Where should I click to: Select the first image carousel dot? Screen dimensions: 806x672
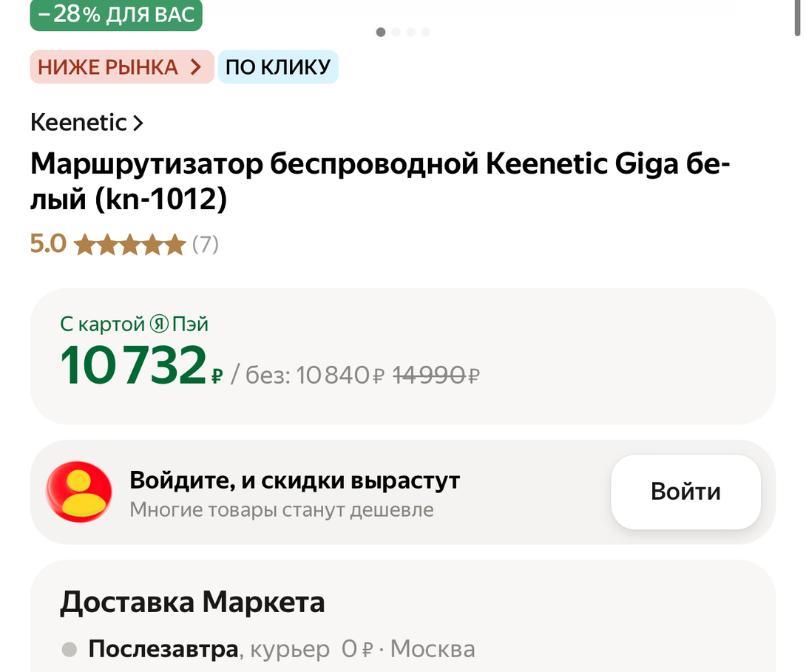[x=381, y=32]
